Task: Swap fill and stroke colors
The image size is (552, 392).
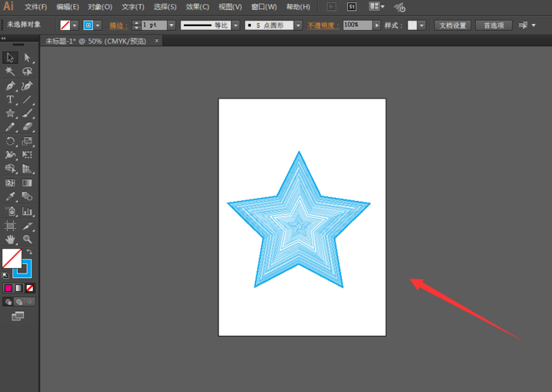Action: click(x=29, y=252)
